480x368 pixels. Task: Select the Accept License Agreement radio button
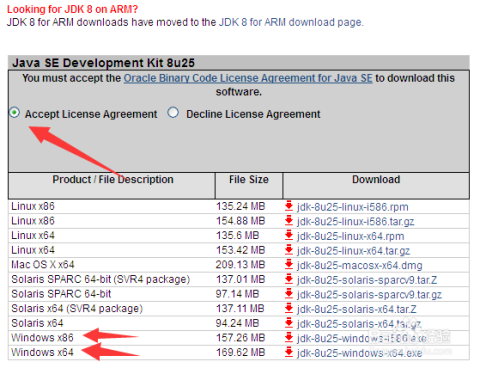[14, 113]
